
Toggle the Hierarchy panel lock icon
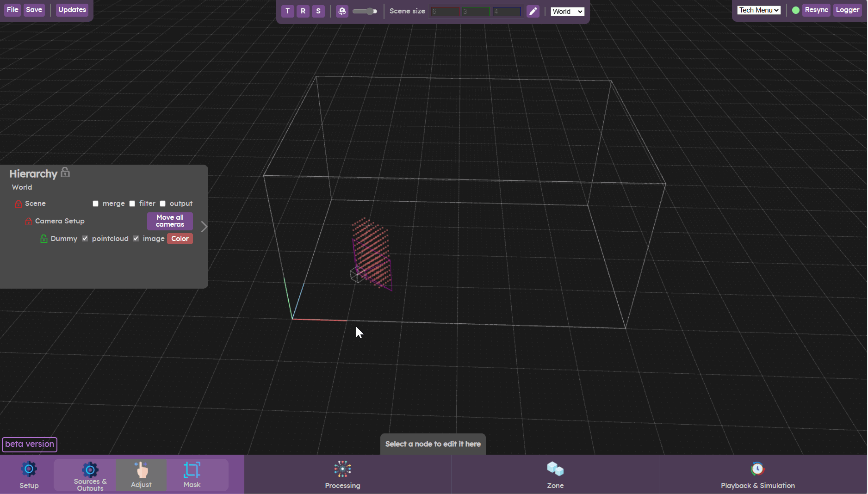(x=65, y=173)
